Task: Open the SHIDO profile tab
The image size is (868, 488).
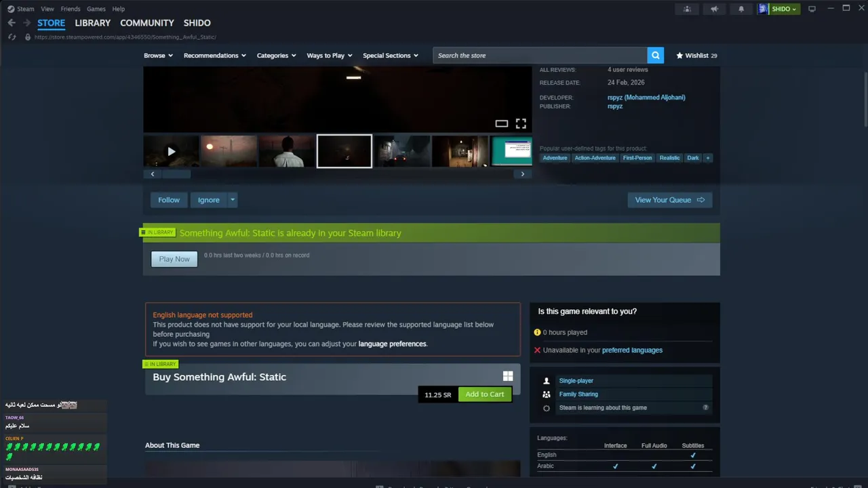Action: click(x=197, y=23)
